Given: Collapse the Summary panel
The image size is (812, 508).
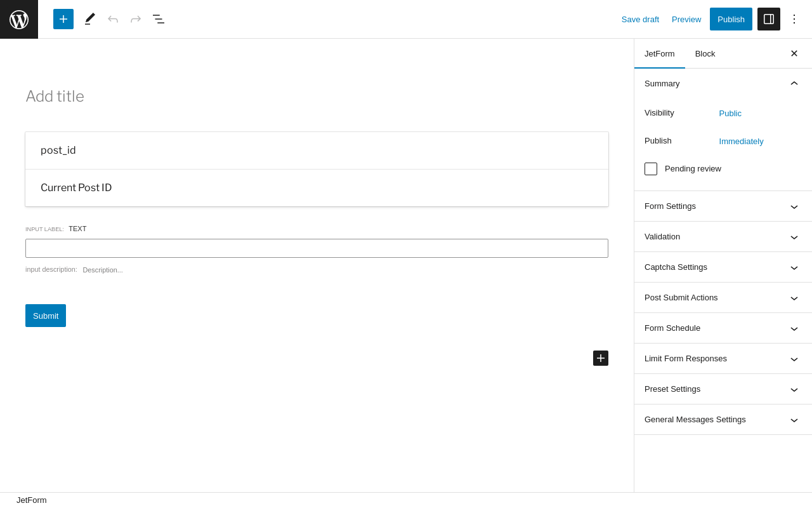Looking at the screenshot, I should (x=794, y=84).
